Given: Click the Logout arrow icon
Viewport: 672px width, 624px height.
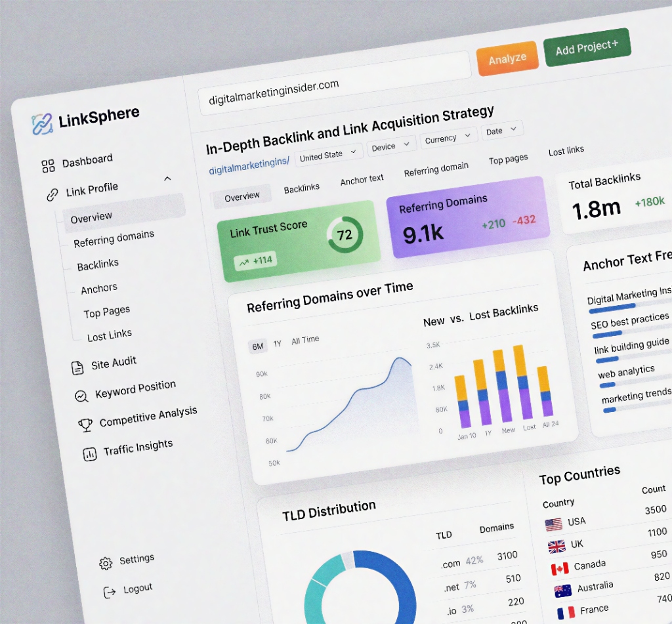Looking at the screenshot, I should (110, 593).
